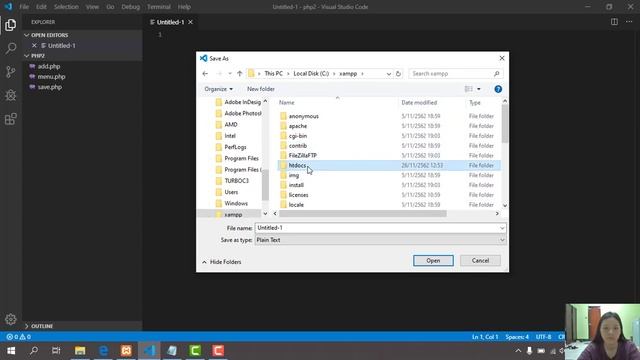
Task: Open the address bar history dropdown
Action: [x=389, y=73]
